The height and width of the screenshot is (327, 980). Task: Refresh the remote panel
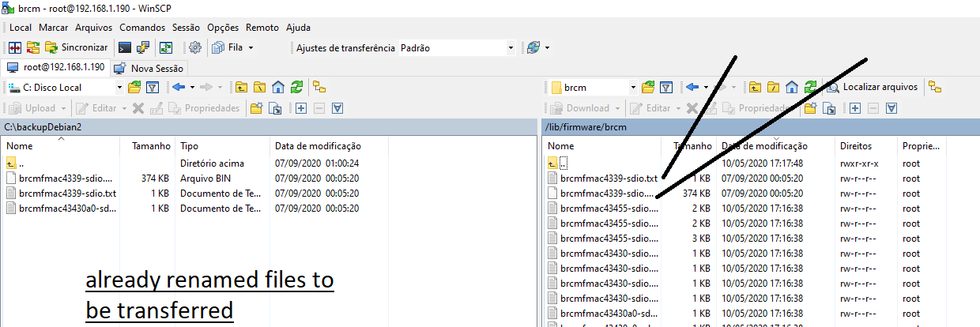(x=811, y=87)
